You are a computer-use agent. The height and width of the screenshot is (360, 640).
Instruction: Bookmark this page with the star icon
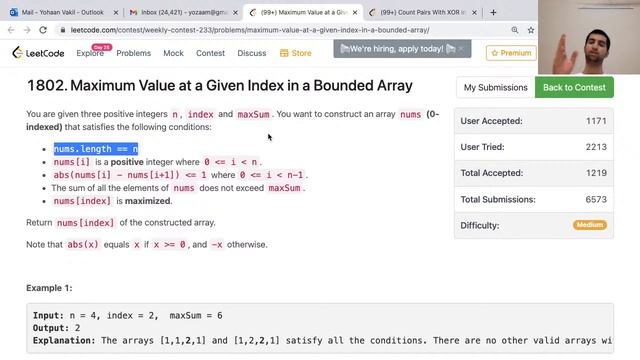click(x=531, y=30)
